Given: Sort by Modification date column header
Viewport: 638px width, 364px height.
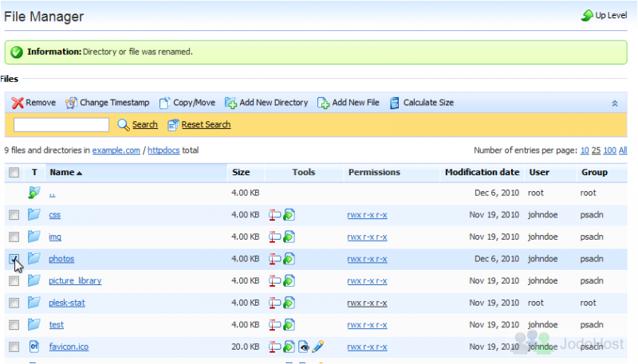Looking at the screenshot, I should (x=482, y=172).
